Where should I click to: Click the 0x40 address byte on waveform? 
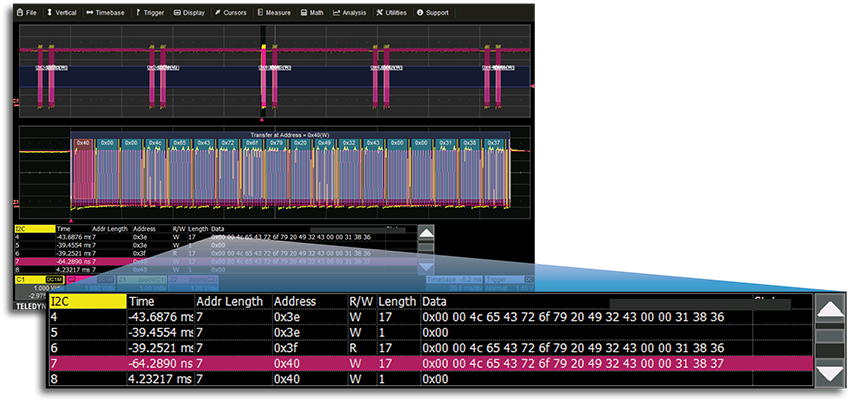(82, 144)
